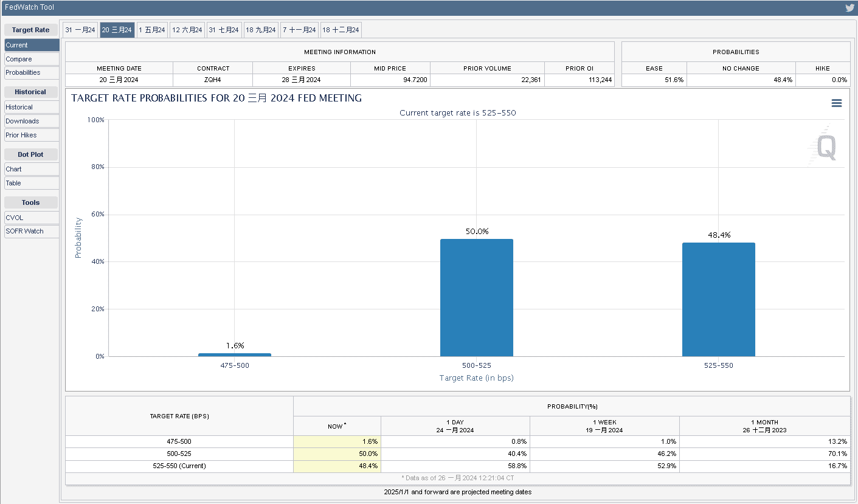Show the Dot Plot Chart
Image resolution: width=858 pixels, height=504 pixels.
click(32, 169)
